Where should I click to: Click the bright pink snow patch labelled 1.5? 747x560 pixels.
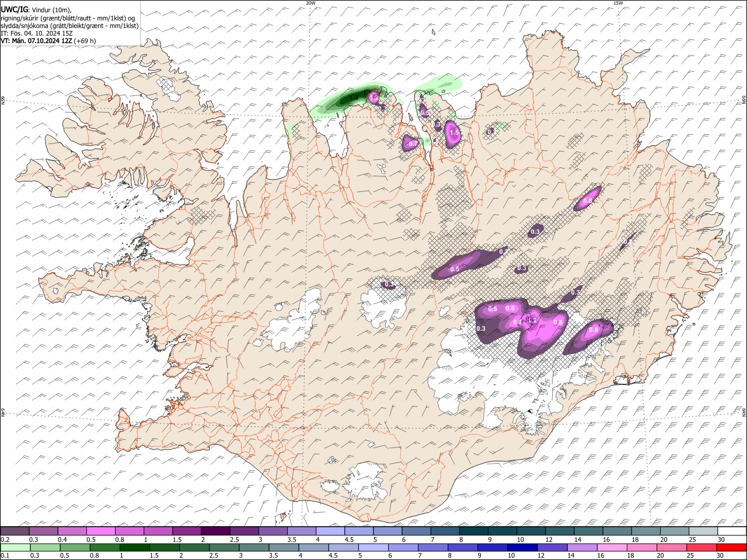click(x=453, y=133)
